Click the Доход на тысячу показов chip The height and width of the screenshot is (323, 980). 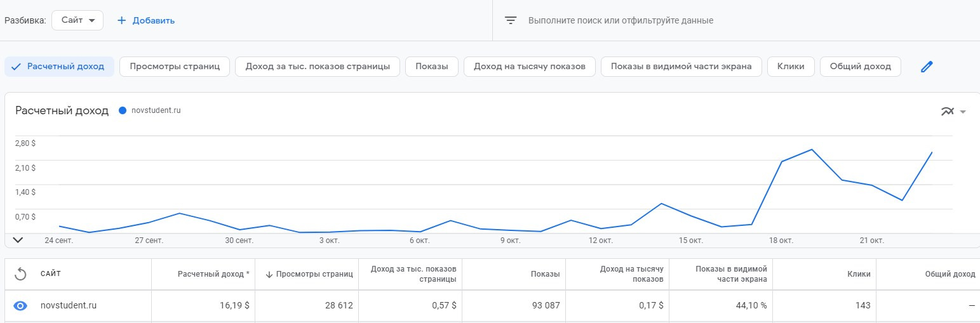pos(529,67)
